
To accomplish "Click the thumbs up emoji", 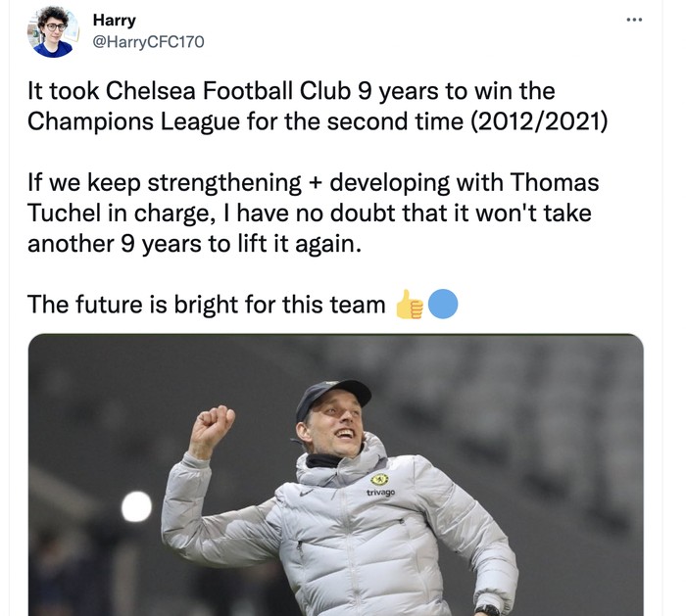I will [409, 305].
